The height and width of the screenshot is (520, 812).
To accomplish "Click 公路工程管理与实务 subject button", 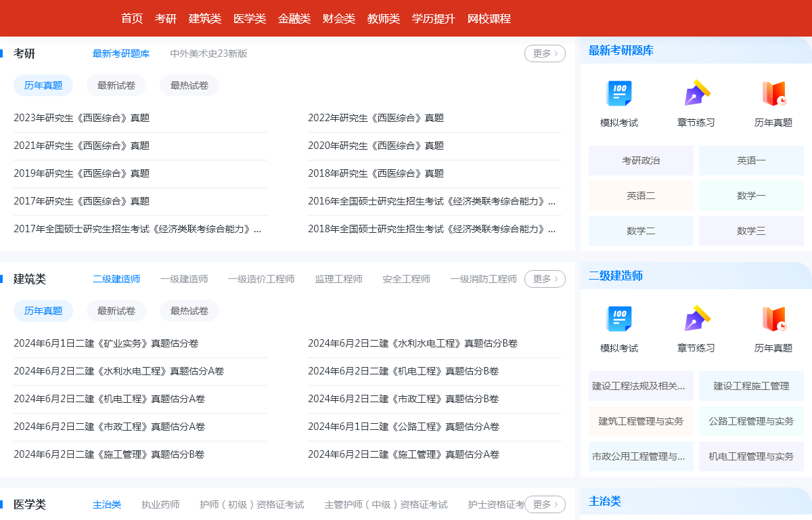I will tap(751, 421).
